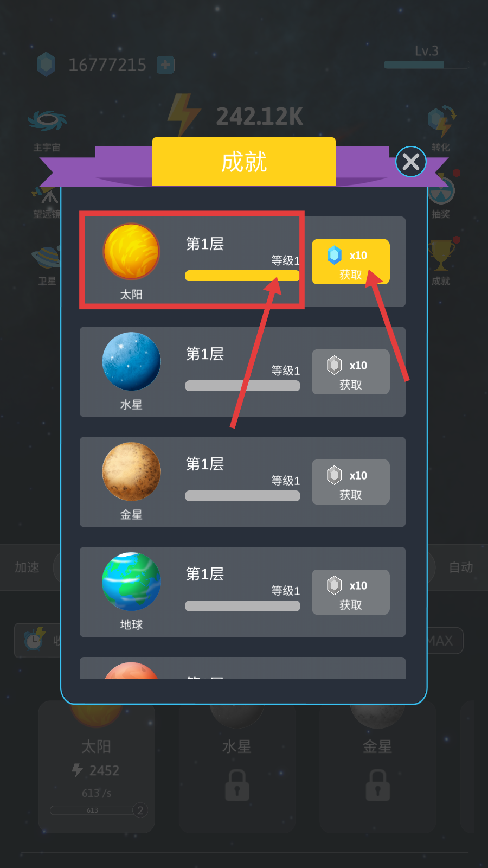Tap the 地球 x10 获取 button
Image resolution: width=488 pixels, height=868 pixels.
(350, 592)
